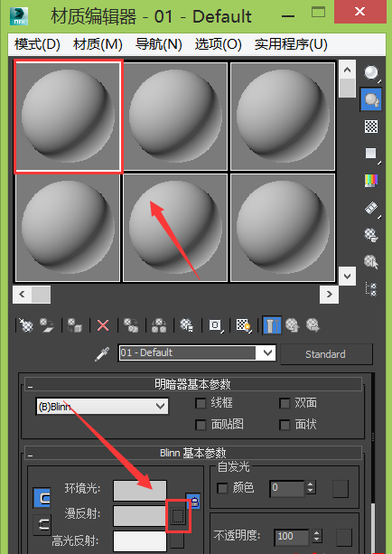Toggle the 自发光 颜色 checkbox
The image size is (392, 554).
click(222, 488)
